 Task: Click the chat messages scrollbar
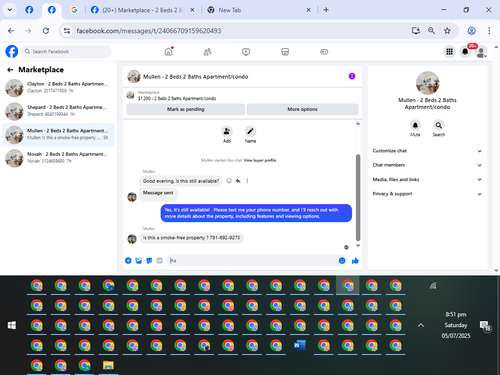pyautogui.click(x=358, y=197)
